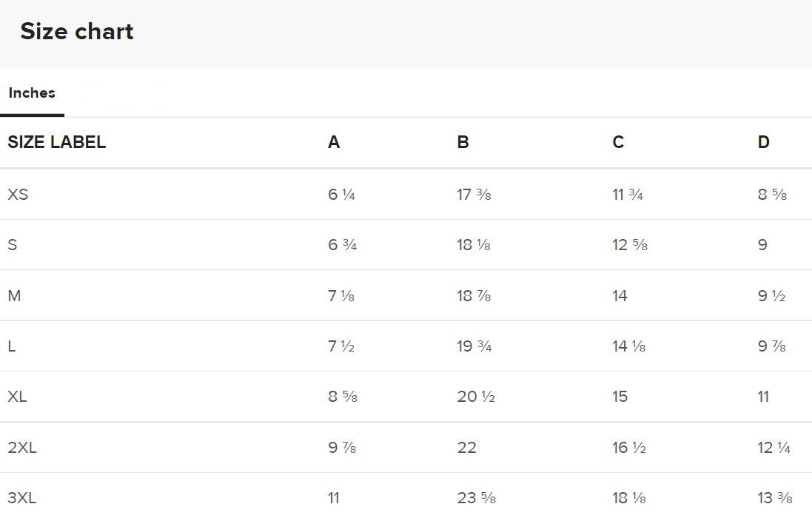Screen dimensions: 812x521
Task: Select the 2XL size row label
Action: 22,448
